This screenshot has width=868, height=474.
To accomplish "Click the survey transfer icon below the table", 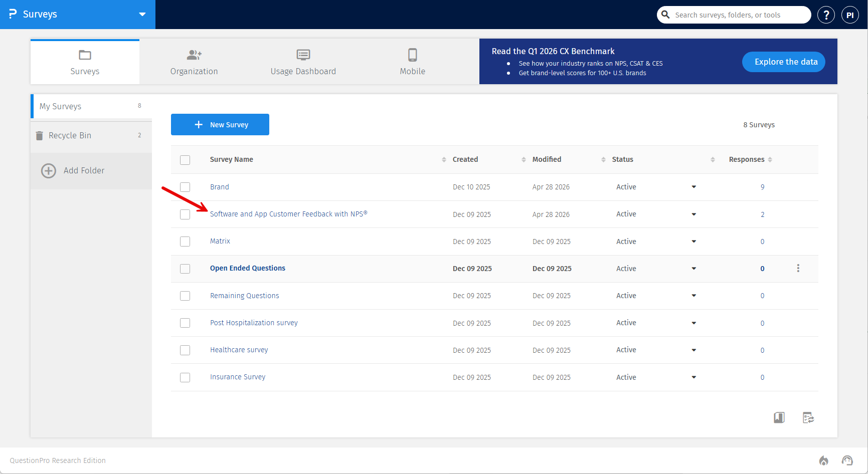I will (x=808, y=417).
